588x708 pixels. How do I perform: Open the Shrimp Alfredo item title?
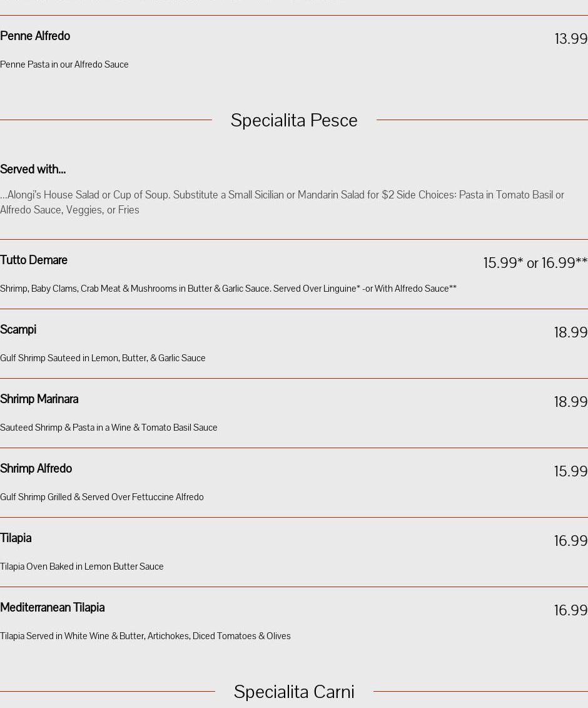tap(36, 469)
